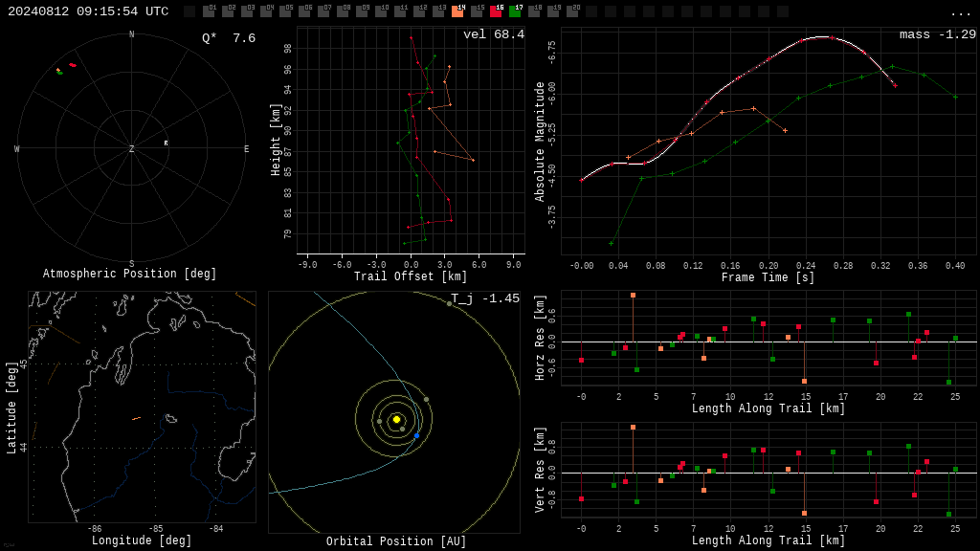Image resolution: width=980 pixels, height=551 pixels.
Task: Toggle the green station 17 indicator
Action: click(x=516, y=11)
